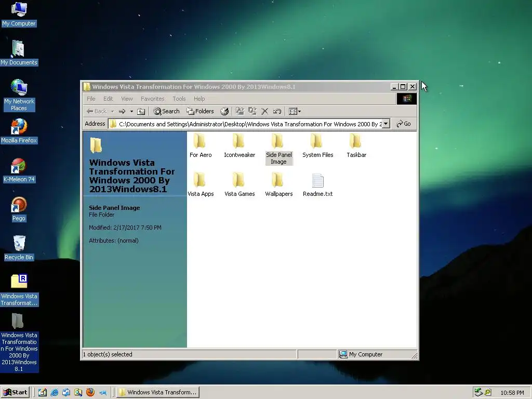This screenshot has width=532, height=399.
Task: Select the Vista Apps folder
Action: pos(201,184)
